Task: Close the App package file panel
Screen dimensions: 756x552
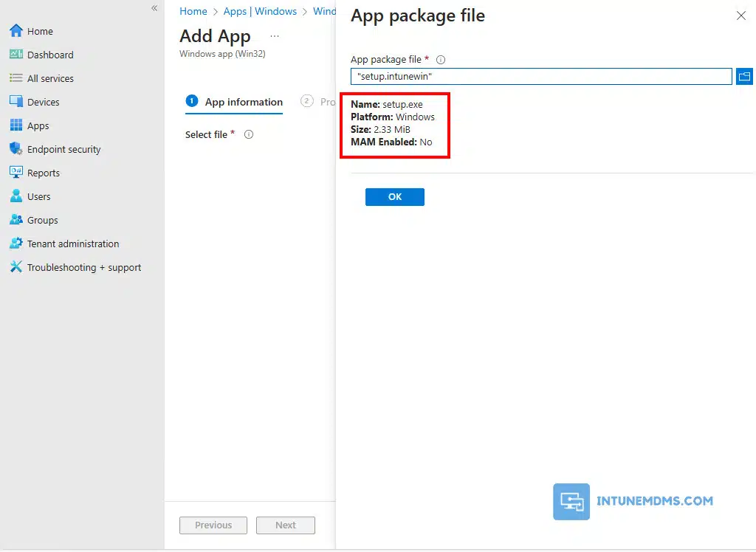Action: click(741, 15)
